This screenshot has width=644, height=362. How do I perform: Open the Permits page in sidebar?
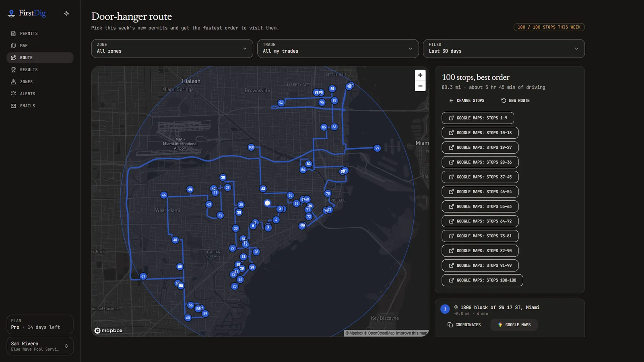click(x=40, y=33)
